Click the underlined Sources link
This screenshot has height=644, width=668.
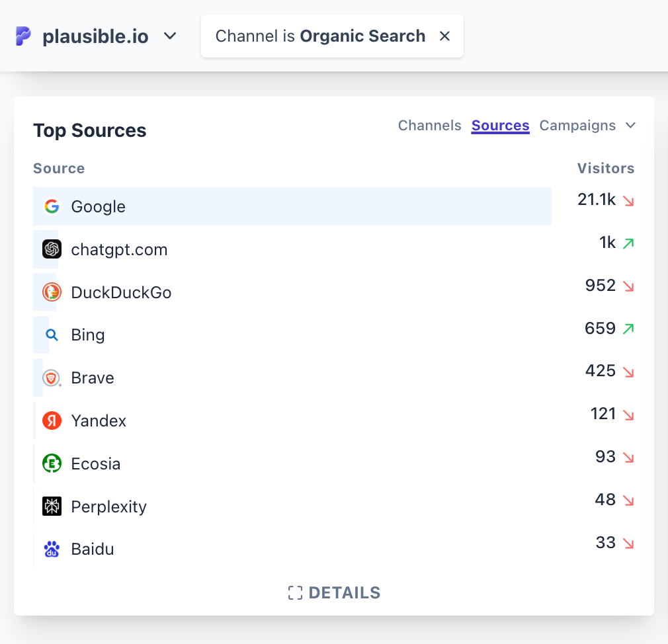coord(500,125)
